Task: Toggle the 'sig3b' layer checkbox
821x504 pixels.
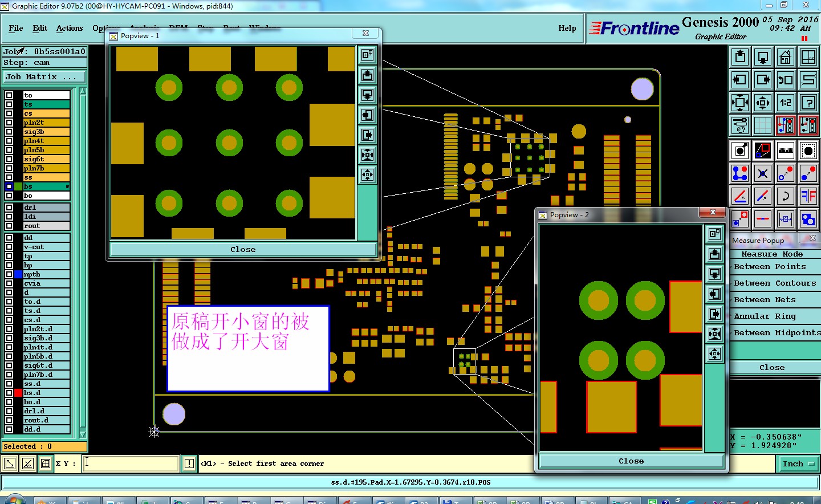Action: pyautogui.click(x=9, y=132)
